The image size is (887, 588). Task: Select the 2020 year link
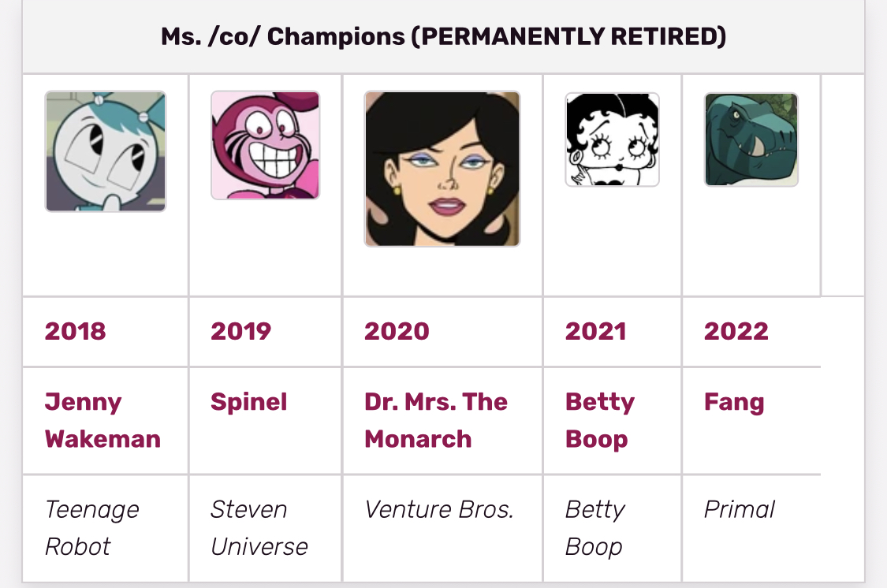(x=397, y=331)
